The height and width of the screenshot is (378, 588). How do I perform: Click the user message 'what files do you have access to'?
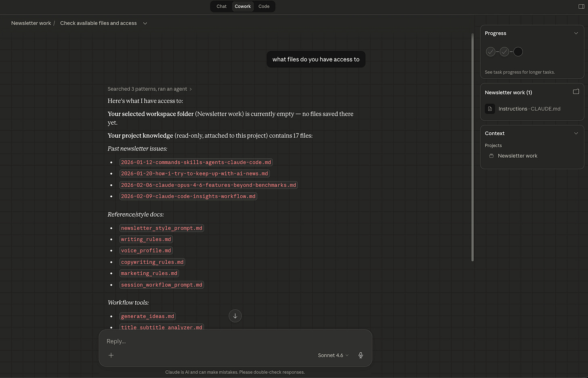click(x=316, y=59)
